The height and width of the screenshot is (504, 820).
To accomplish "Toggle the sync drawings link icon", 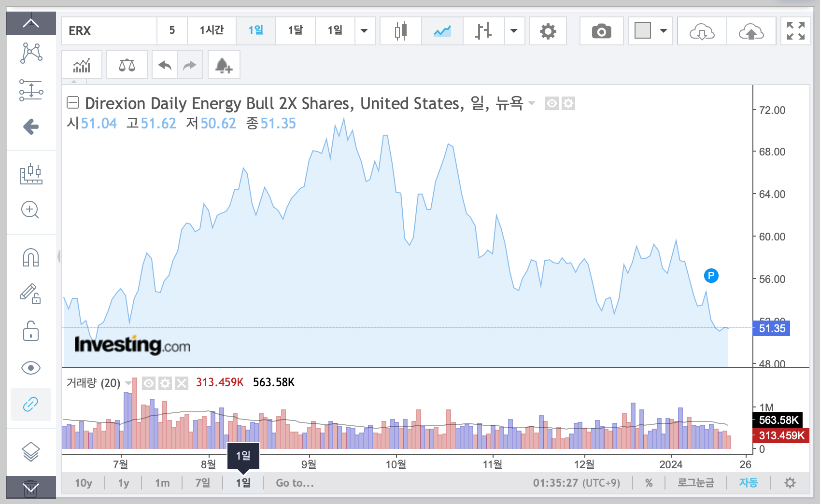I will (x=31, y=405).
